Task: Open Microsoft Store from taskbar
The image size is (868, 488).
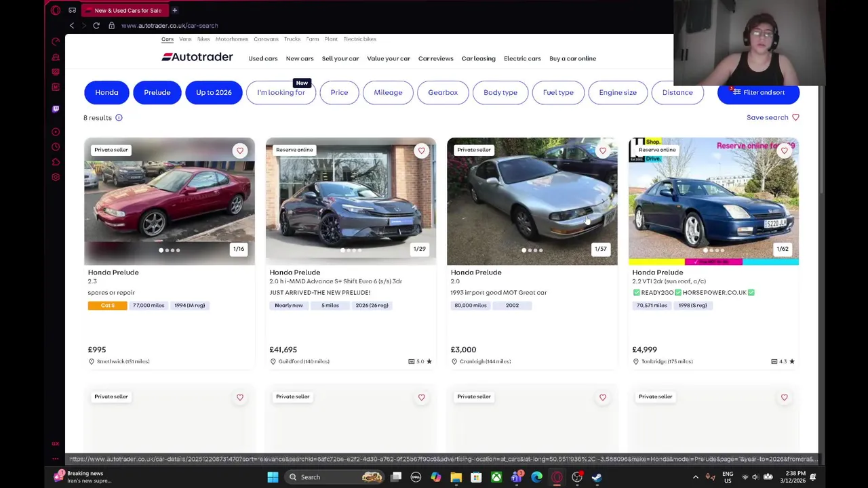Action: pyautogui.click(x=476, y=477)
